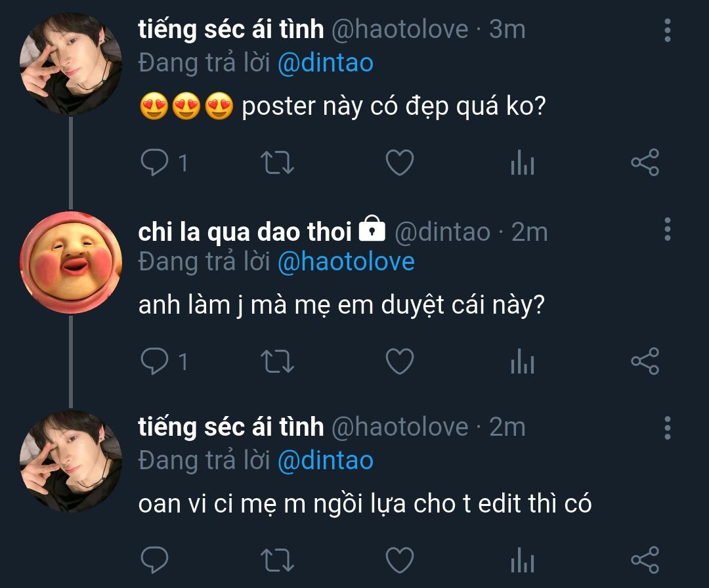View analytics of the "anh làm j" tweet

coord(523,362)
